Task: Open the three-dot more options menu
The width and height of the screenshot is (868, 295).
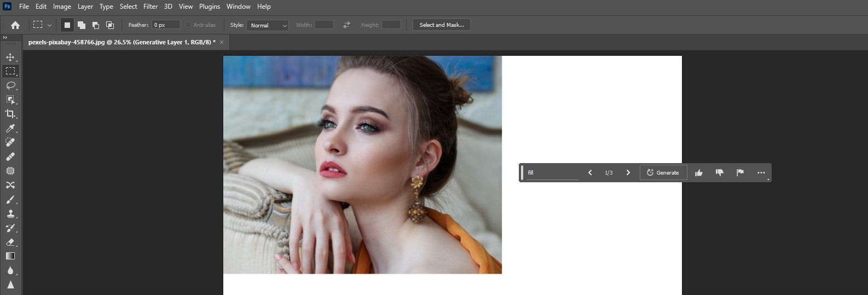Action: pos(761,172)
